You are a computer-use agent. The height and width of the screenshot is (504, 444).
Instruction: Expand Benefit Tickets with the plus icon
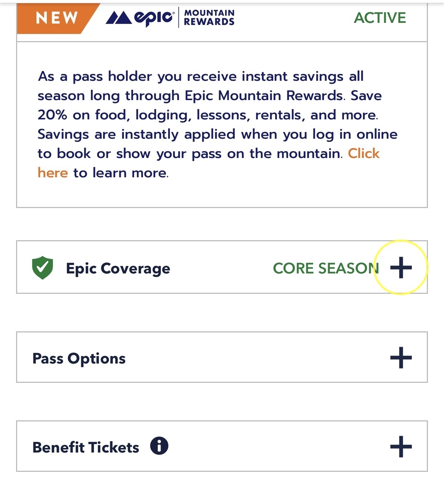401,446
